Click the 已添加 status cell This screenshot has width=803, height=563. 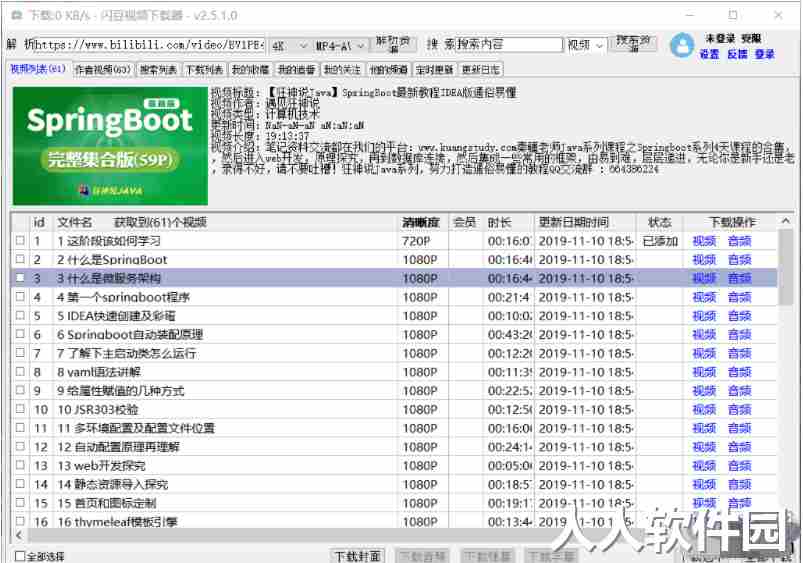tap(660, 241)
